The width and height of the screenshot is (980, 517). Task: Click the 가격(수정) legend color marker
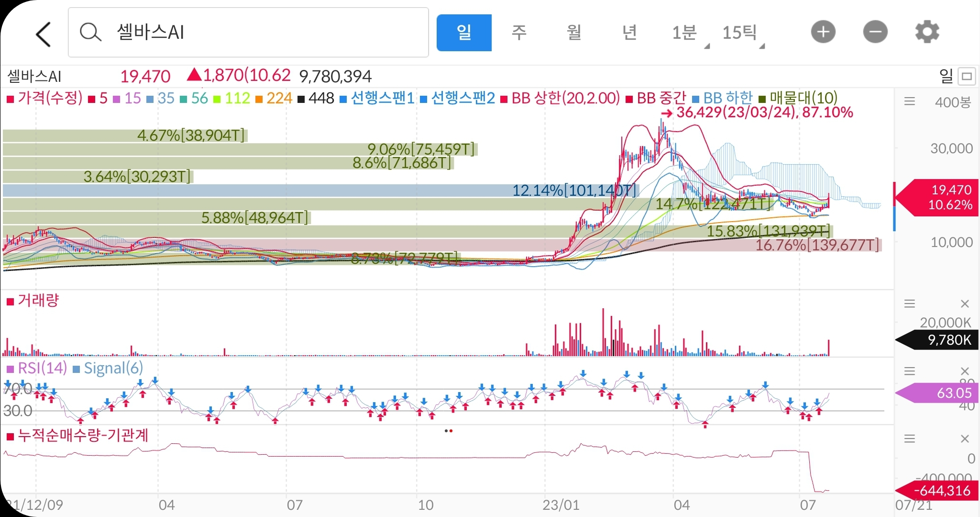pyautogui.click(x=10, y=99)
